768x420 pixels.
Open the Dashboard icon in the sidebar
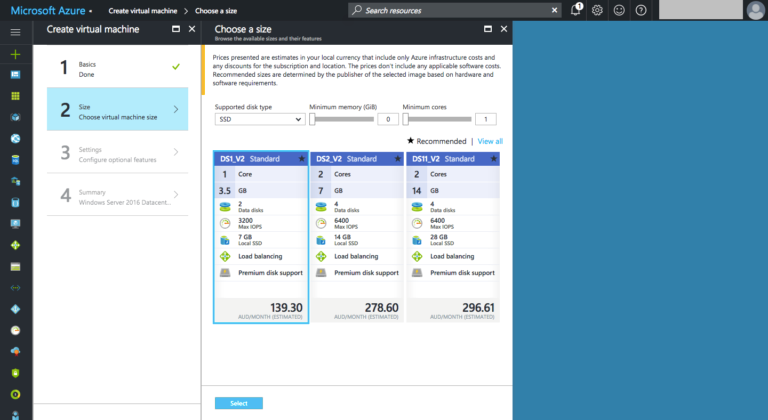15,74
